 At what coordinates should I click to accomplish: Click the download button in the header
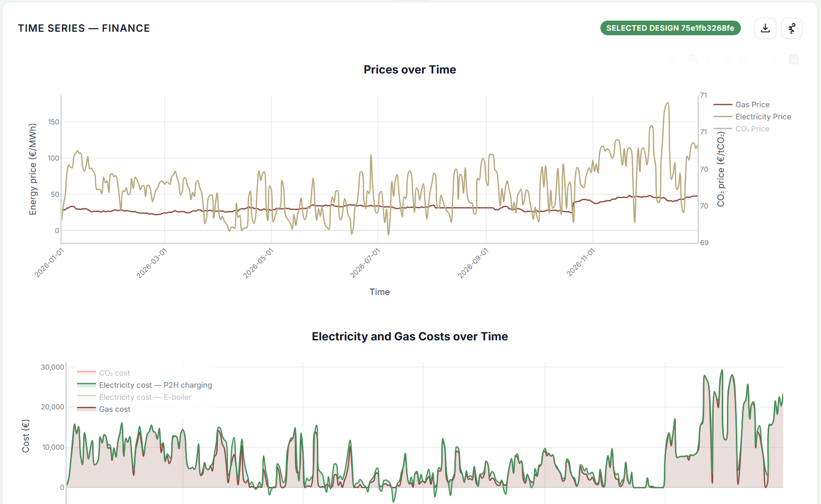click(765, 28)
